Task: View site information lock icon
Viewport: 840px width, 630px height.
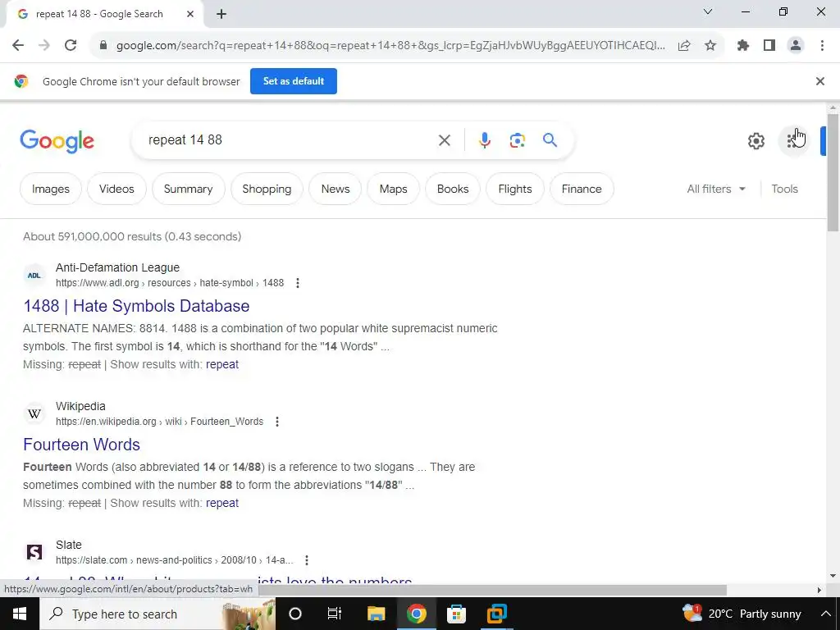Action: 103,46
